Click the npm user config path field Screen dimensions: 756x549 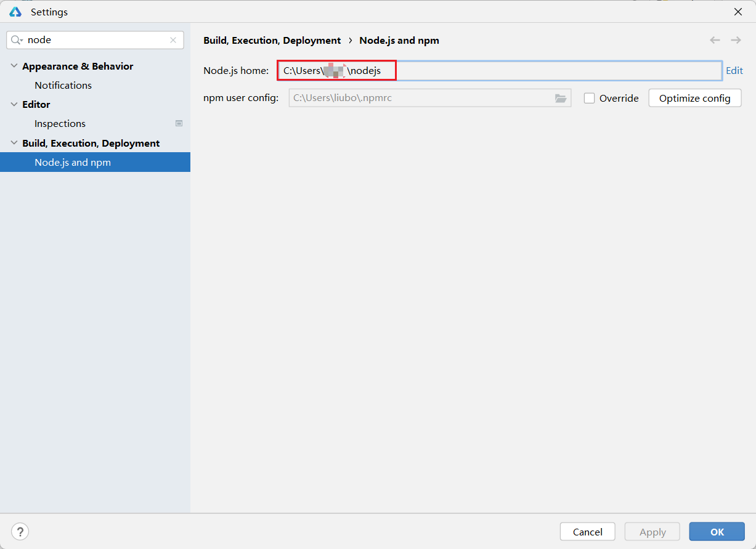430,98
